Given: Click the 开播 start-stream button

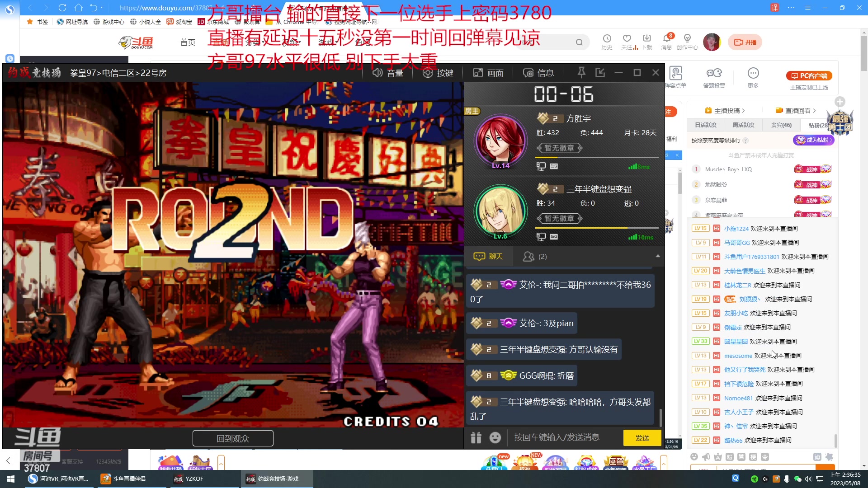Looking at the screenshot, I should (x=745, y=42).
